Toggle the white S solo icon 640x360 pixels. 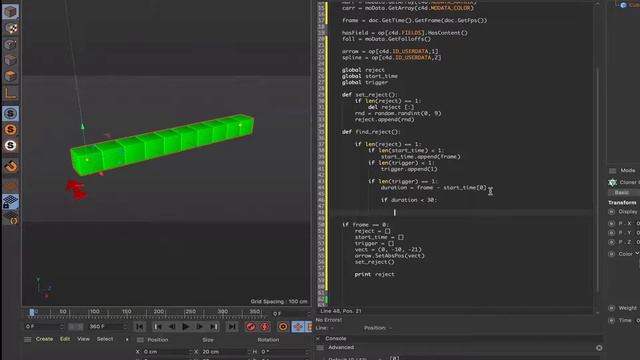11,146
